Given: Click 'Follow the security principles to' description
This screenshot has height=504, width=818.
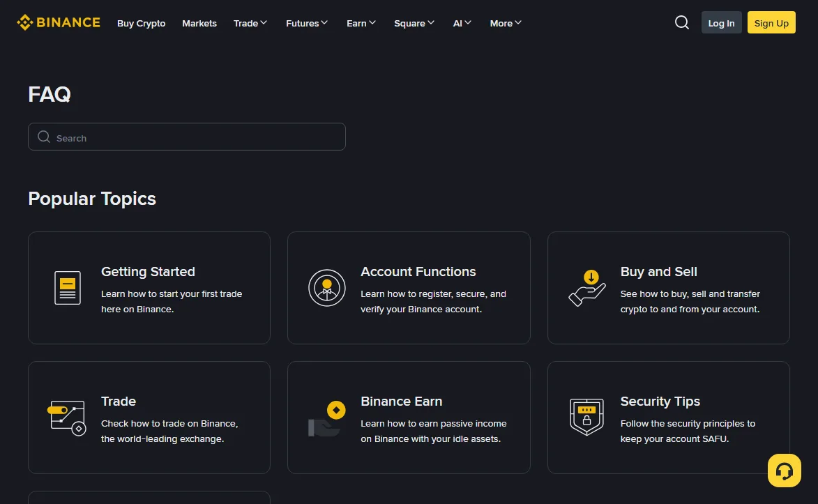Looking at the screenshot, I should pos(688,424).
